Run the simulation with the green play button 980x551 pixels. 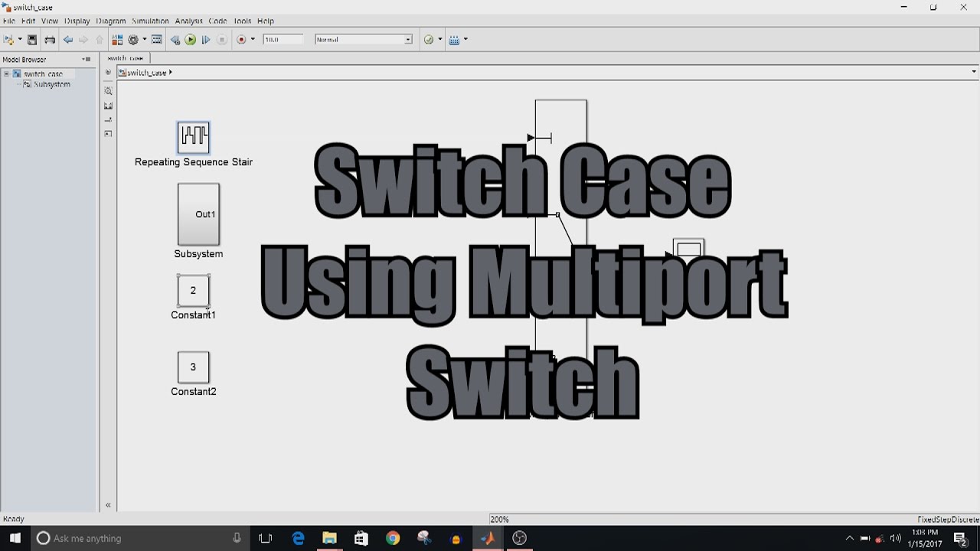pyautogui.click(x=191, y=40)
